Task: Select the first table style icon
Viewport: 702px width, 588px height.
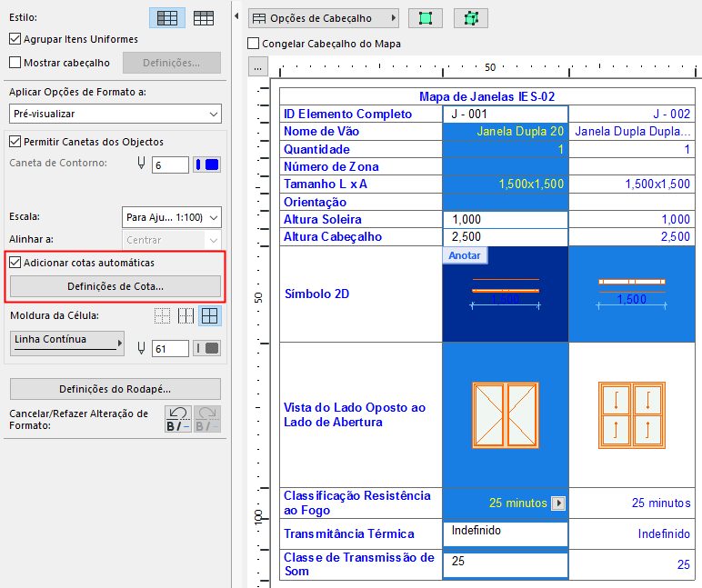Action: pos(166,17)
